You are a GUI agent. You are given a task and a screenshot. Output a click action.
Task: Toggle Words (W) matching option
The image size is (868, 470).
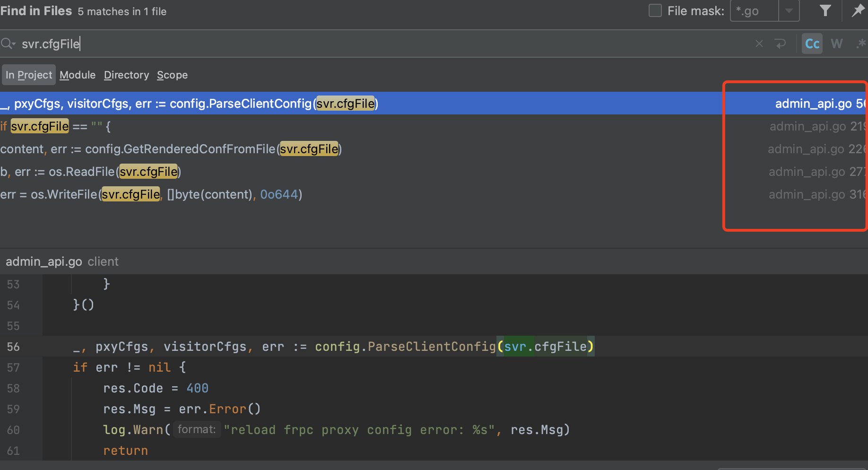click(836, 44)
